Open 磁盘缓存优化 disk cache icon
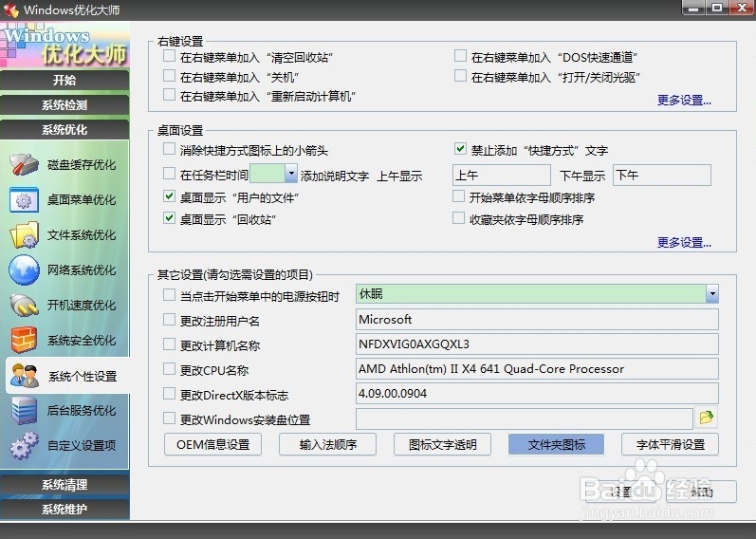756x539 pixels. [x=24, y=164]
